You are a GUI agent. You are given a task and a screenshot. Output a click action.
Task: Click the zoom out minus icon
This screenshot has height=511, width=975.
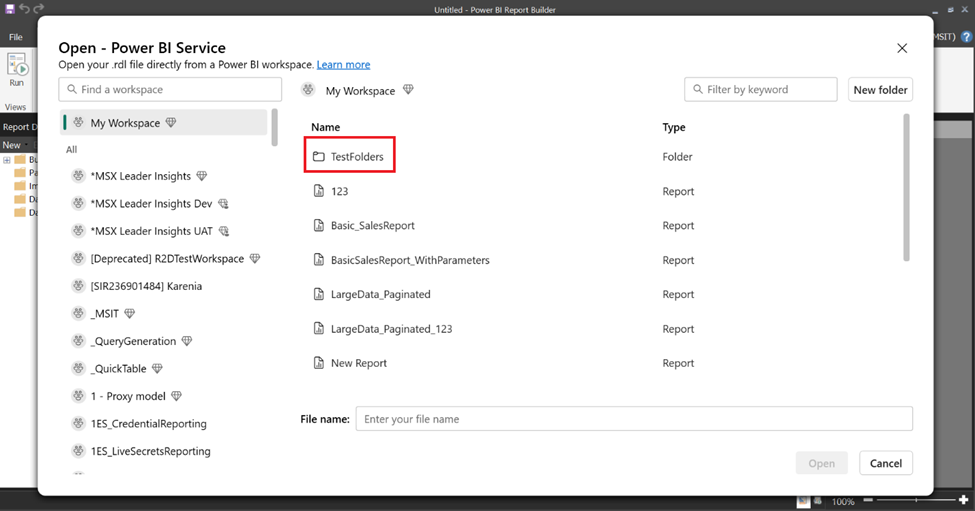pyautogui.click(x=868, y=500)
